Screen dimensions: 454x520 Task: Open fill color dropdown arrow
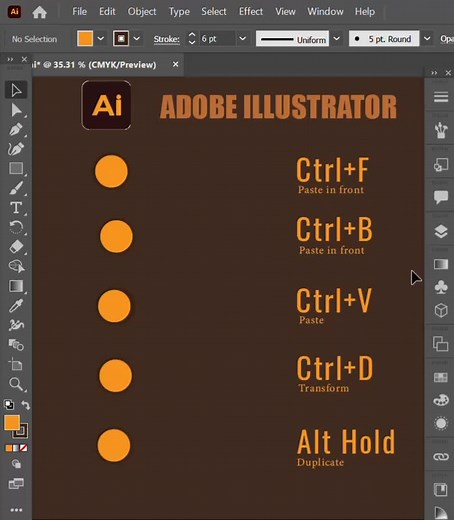point(101,39)
